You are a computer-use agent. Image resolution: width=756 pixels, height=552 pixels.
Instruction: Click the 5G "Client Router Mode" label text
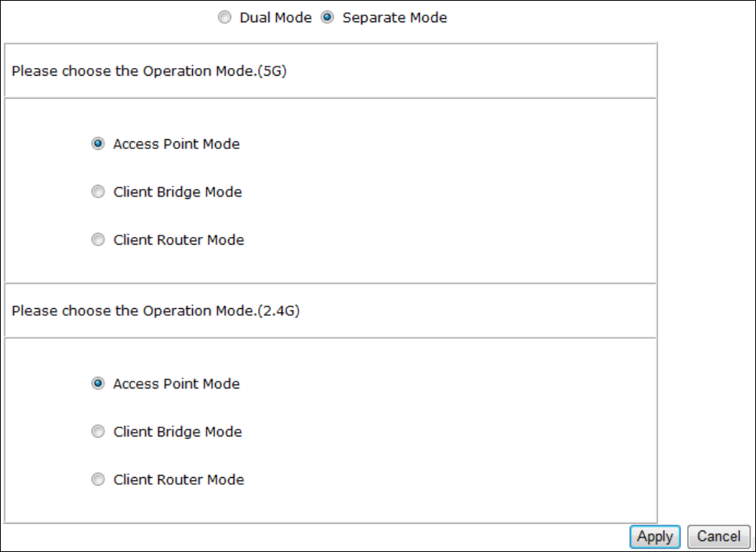click(178, 240)
